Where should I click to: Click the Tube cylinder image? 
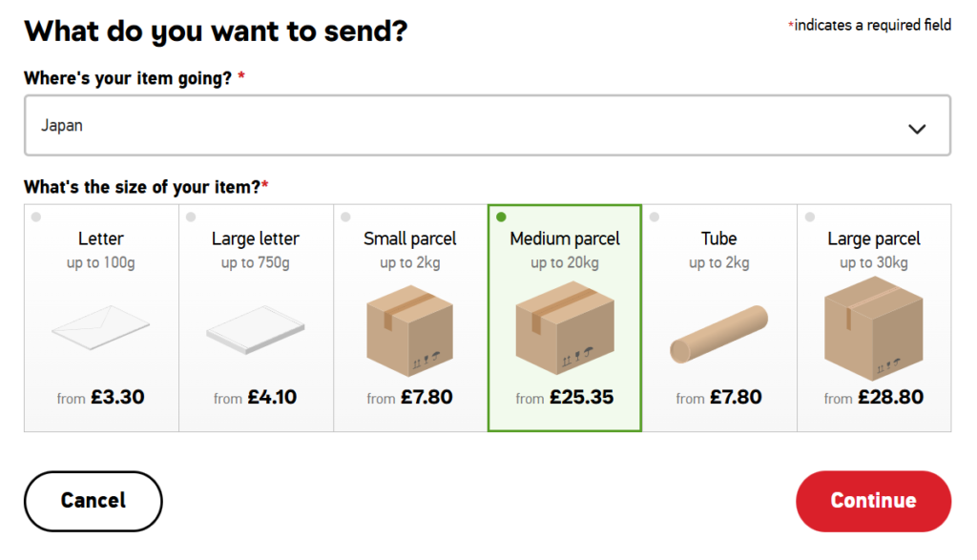coord(718,334)
